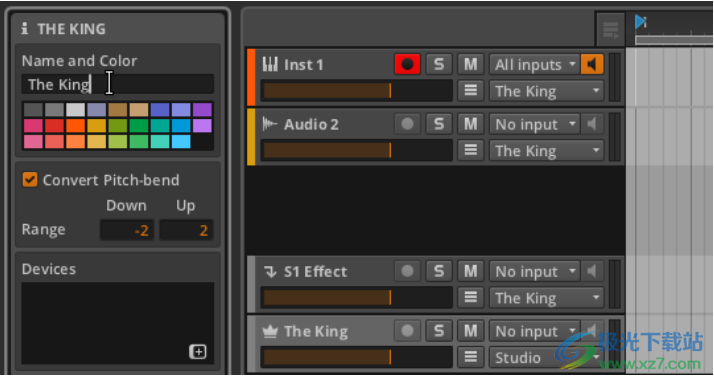Image resolution: width=714 pixels, height=380 pixels.
Task: Open track menu icon on S1 Effect
Action: pos(470,297)
